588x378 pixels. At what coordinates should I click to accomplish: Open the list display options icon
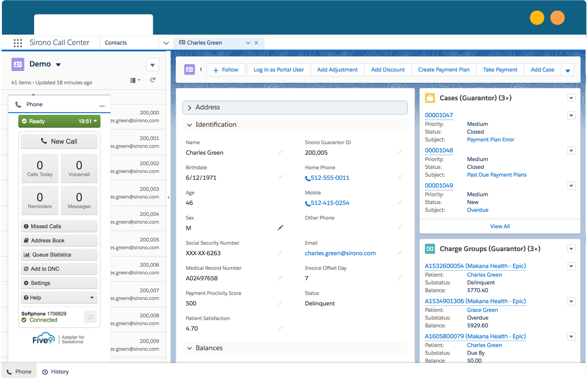tap(135, 80)
